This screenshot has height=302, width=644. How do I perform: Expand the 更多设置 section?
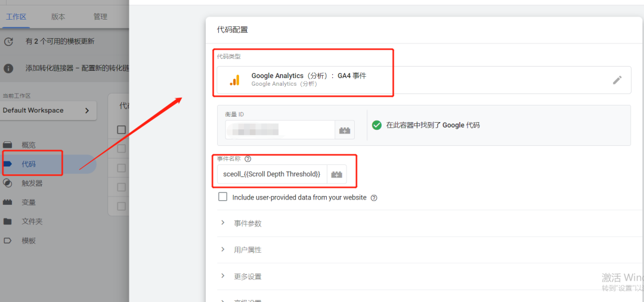247,276
